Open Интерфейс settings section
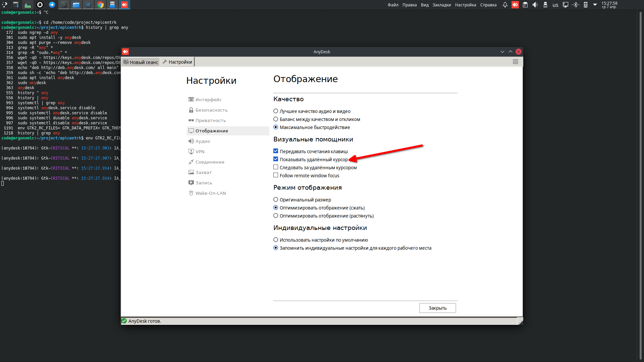Screen dimensions: 644x362 tap(228, 100)
